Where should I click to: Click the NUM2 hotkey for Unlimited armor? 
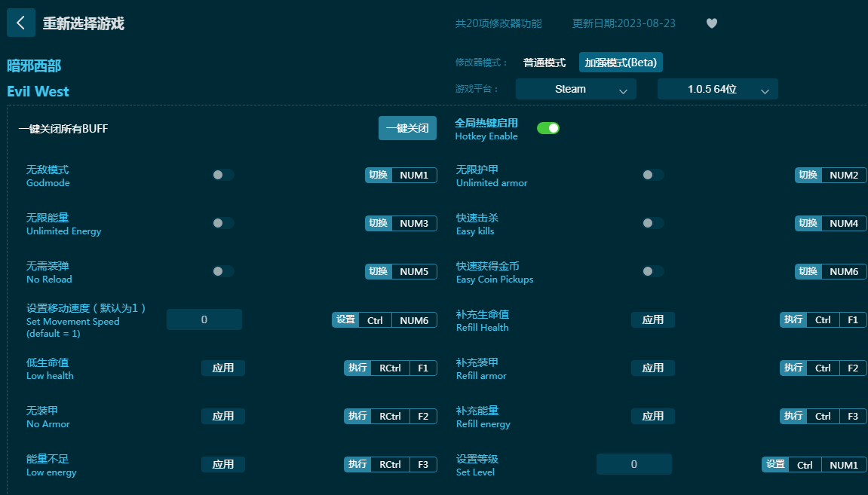(844, 176)
